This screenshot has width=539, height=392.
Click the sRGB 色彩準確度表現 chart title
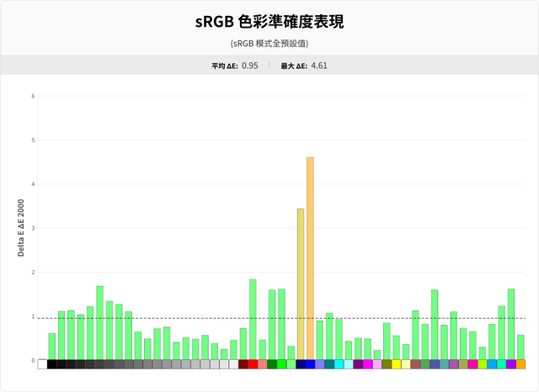click(269, 22)
